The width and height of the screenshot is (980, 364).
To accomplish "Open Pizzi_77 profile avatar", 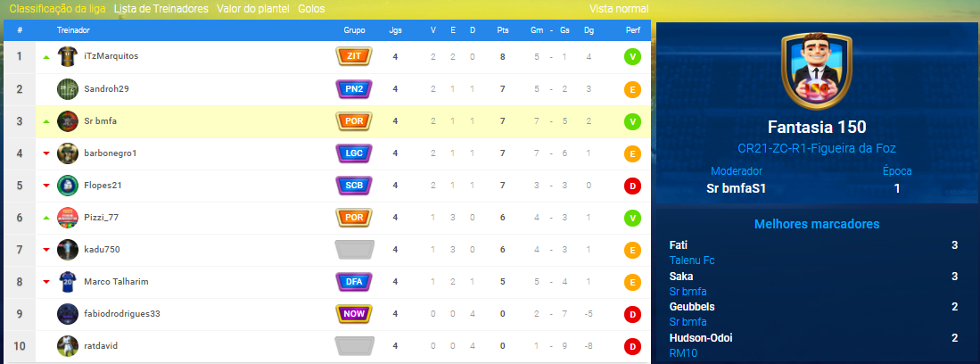I will 68,218.
